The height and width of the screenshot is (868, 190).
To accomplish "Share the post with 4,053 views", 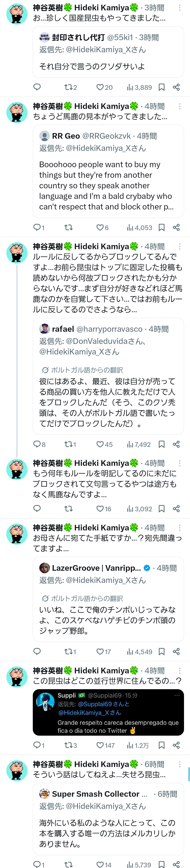I will click(176, 227).
